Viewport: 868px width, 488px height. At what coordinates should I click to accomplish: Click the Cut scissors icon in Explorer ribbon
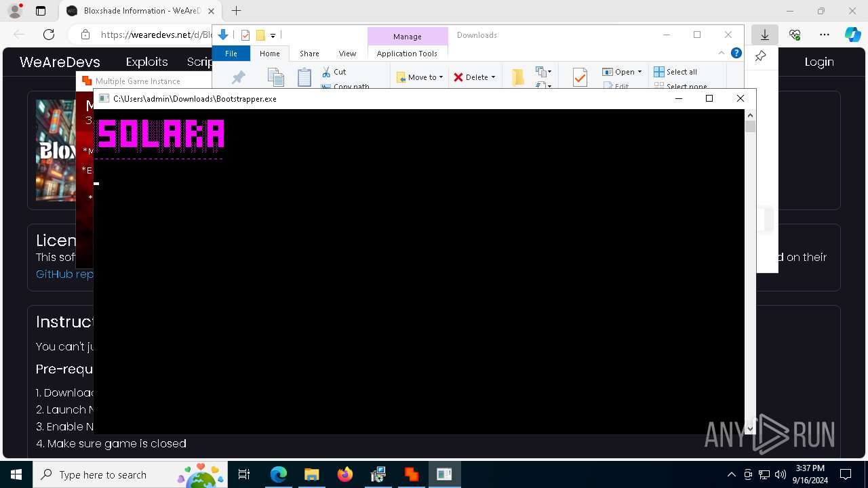click(326, 72)
